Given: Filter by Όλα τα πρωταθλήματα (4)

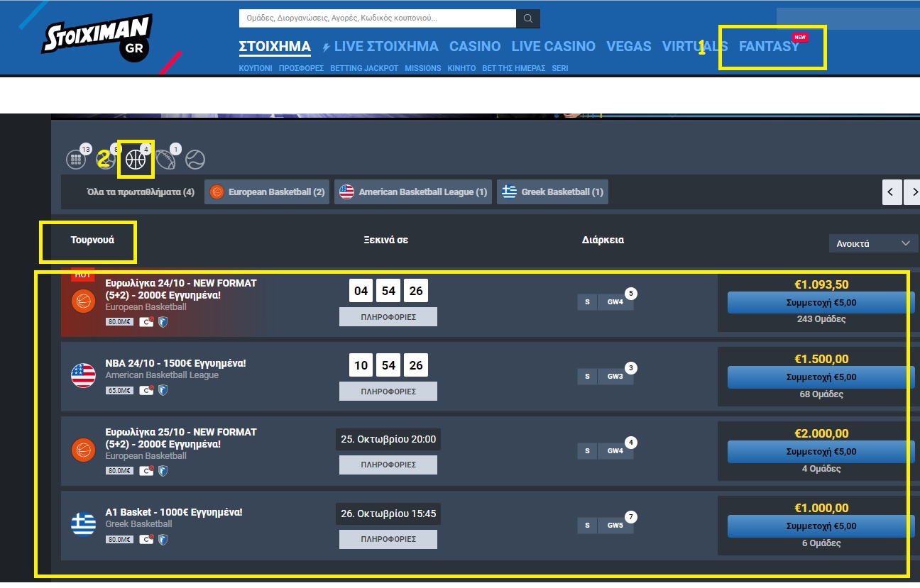Looking at the screenshot, I should (x=140, y=192).
